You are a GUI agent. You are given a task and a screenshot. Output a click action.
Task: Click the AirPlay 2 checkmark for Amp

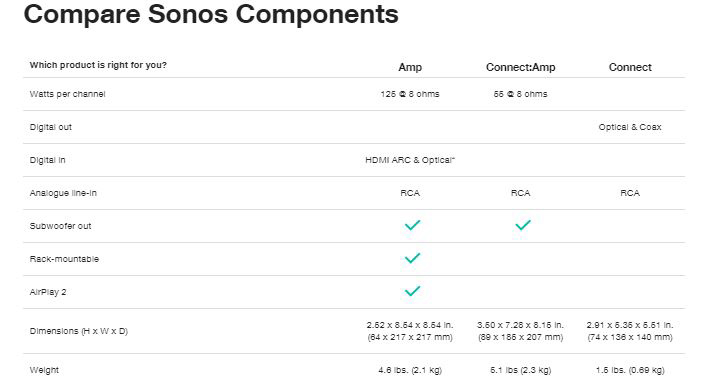pos(412,292)
